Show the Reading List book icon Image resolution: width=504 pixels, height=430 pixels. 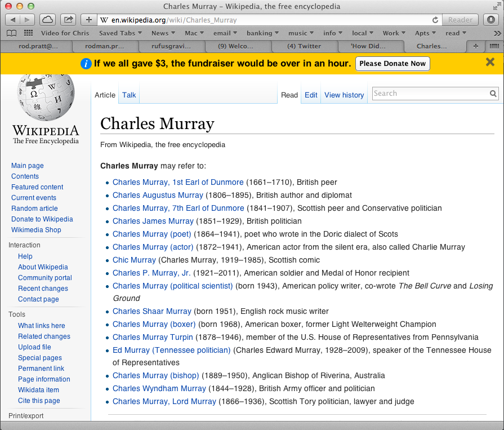click(12, 33)
